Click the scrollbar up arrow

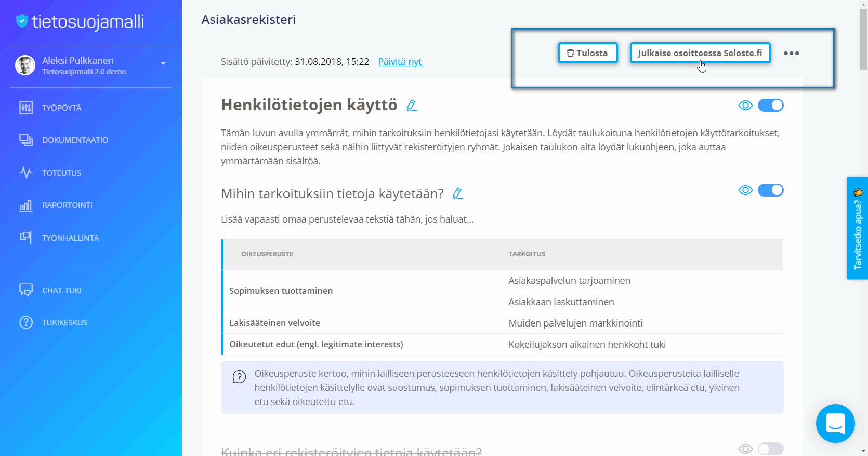pos(863,4)
